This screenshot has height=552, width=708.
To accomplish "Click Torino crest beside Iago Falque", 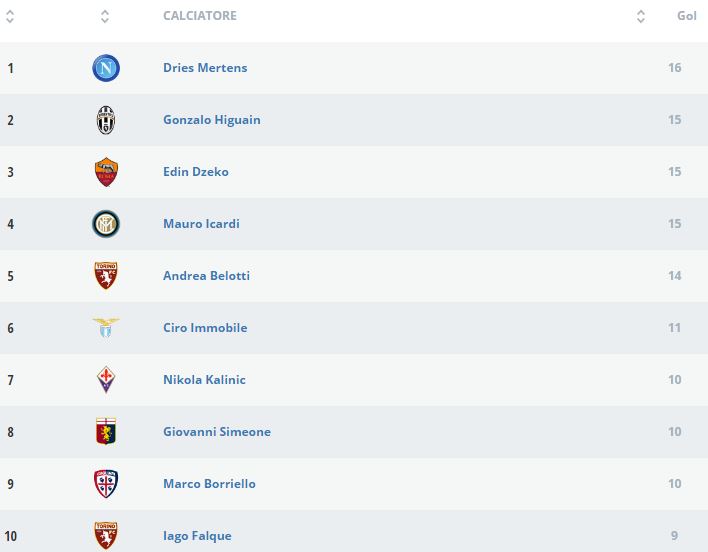I will click(106, 534).
